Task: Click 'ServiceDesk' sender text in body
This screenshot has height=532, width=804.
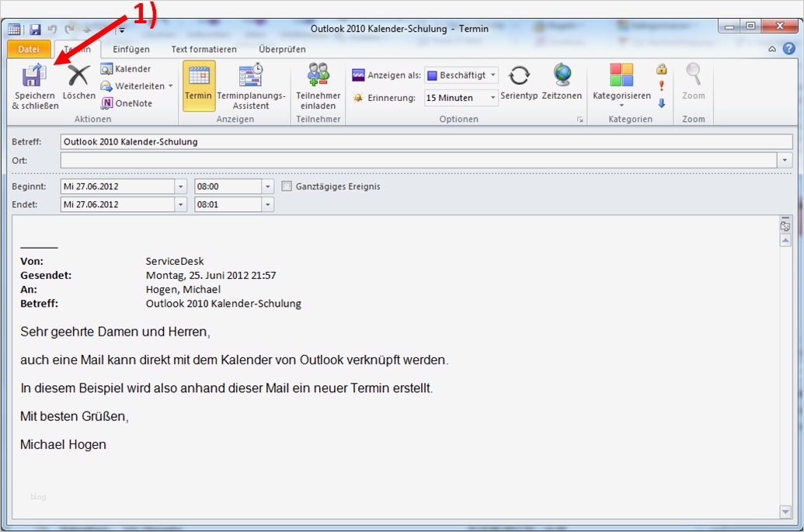Action: tap(175, 261)
